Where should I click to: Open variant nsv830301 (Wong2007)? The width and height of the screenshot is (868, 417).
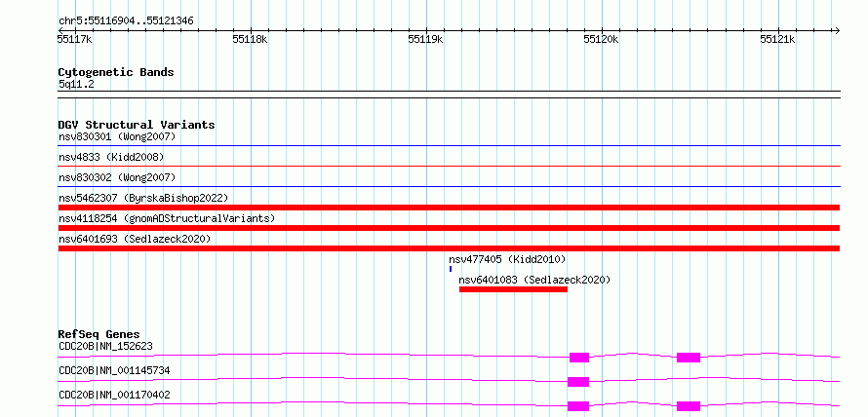click(x=117, y=136)
